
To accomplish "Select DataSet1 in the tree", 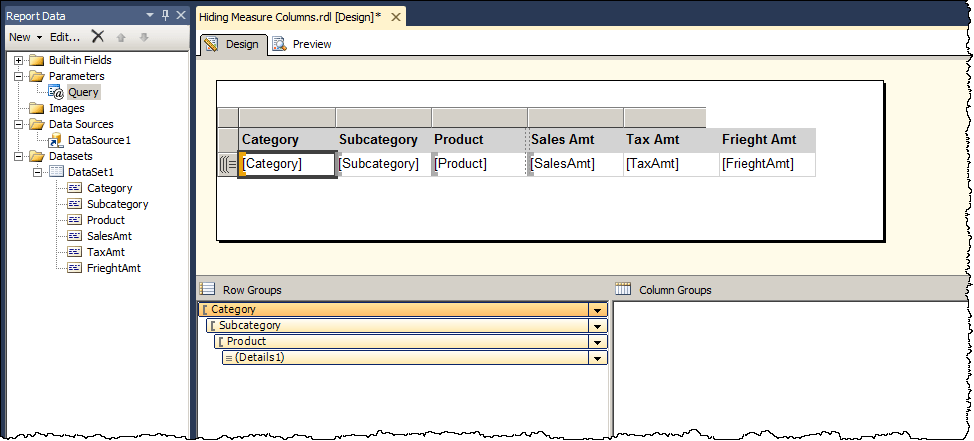I will (x=90, y=172).
